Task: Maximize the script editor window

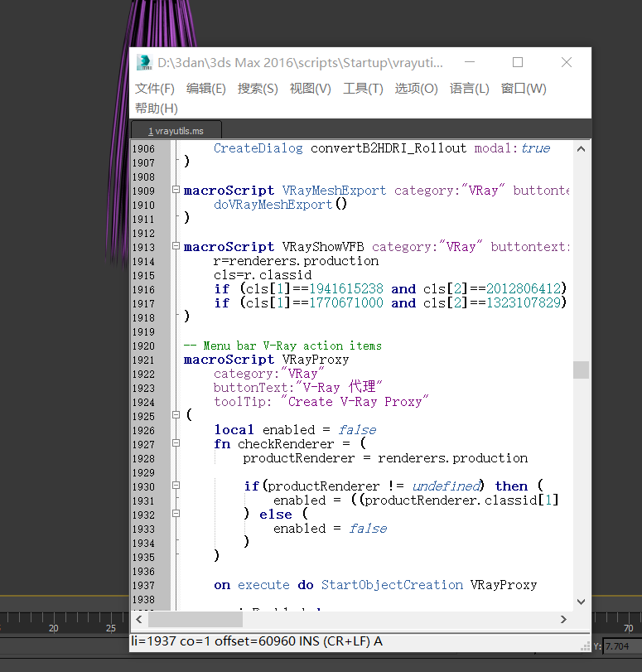Action: coord(518,62)
